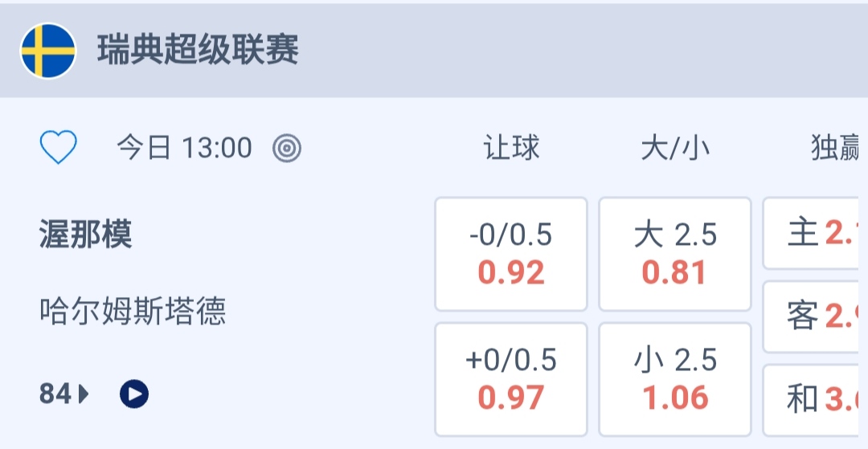Screen dimensions: 868x449
Task: Tap the target icon beside 13:00
Action: point(287,148)
